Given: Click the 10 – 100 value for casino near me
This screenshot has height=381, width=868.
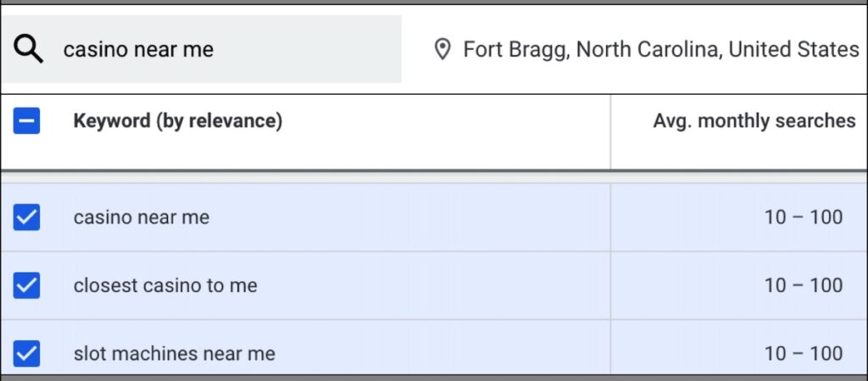Looking at the screenshot, I should click(x=803, y=218).
